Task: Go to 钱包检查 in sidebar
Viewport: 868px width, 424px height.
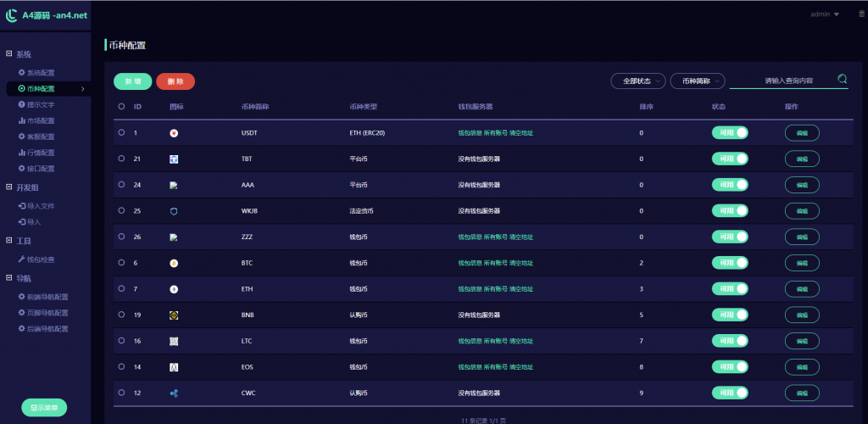Action: pyautogui.click(x=41, y=259)
